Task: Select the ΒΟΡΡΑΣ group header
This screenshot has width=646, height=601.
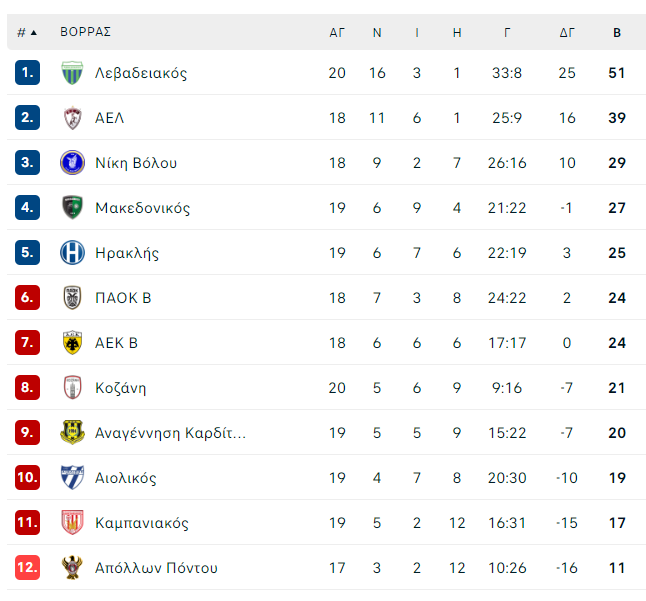Action: pyautogui.click(x=85, y=32)
